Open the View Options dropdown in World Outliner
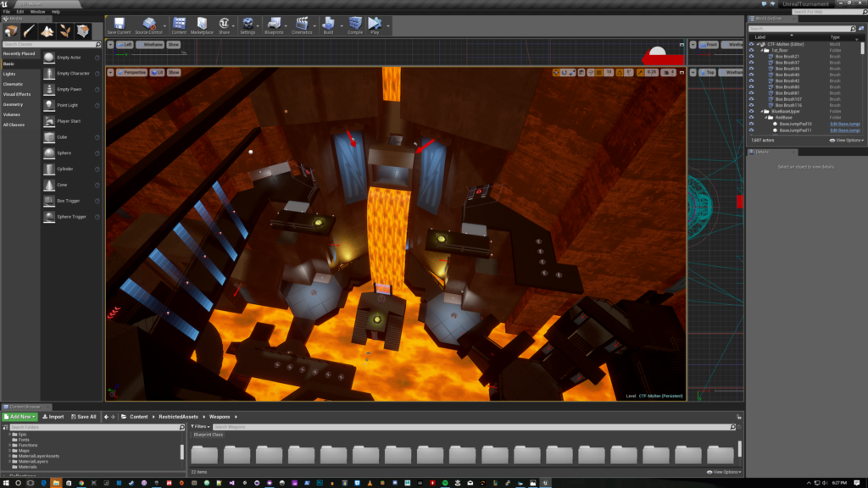This screenshot has width=868, height=488. pyautogui.click(x=847, y=141)
